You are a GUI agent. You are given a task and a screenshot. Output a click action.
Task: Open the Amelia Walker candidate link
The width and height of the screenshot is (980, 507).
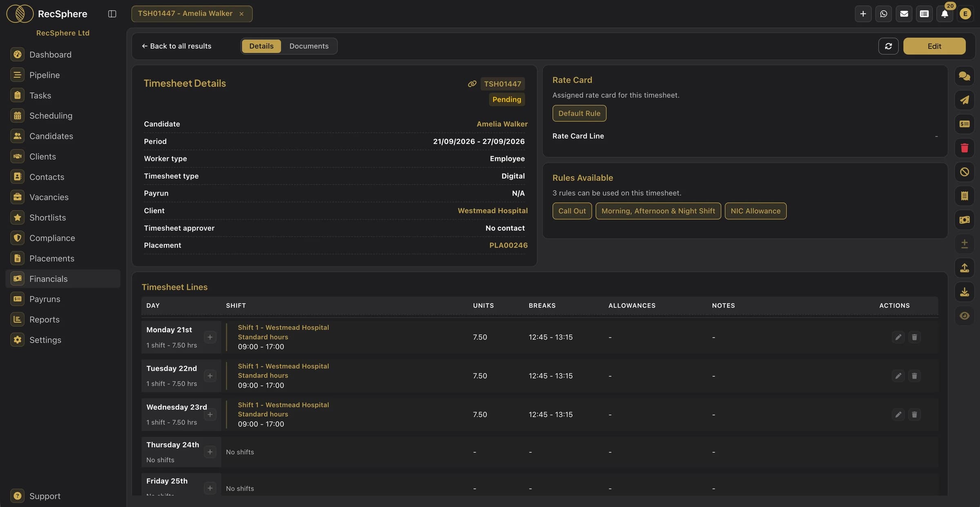click(502, 124)
